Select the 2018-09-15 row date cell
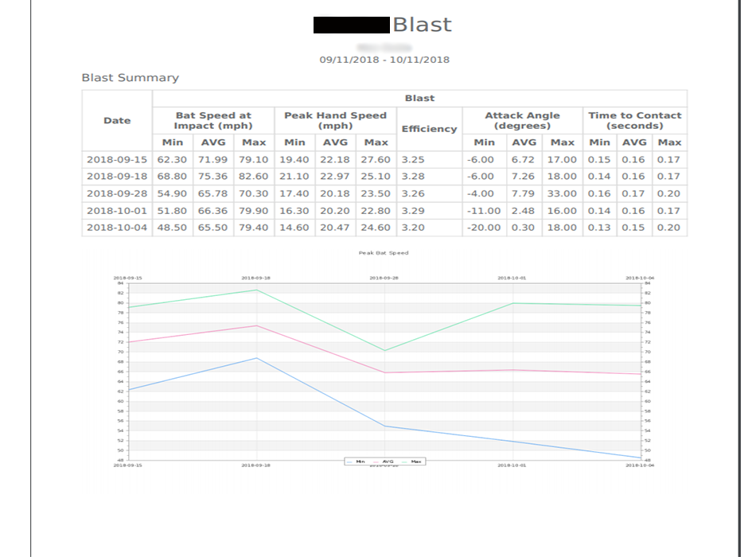Viewport: 756px width, 557px height. (117, 160)
